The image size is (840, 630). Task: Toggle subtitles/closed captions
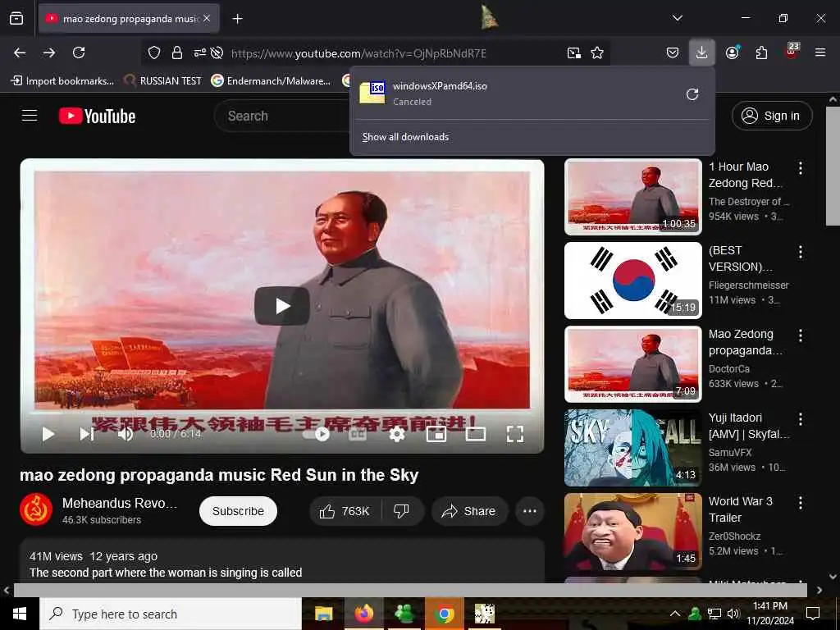click(358, 434)
